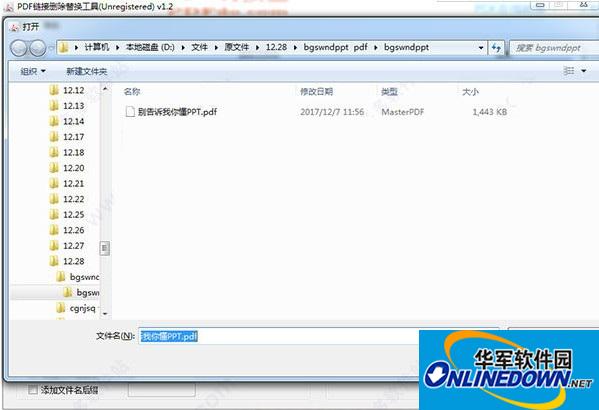Viewport: 599px width, 410px height.
Task: Click 新建文件夹 button
Action: [86, 71]
